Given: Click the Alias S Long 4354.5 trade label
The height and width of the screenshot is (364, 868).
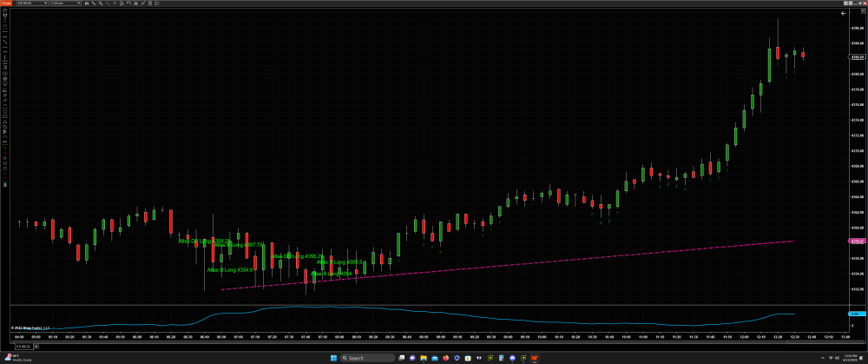Looking at the screenshot, I should pyautogui.click(x=232, y=269).
